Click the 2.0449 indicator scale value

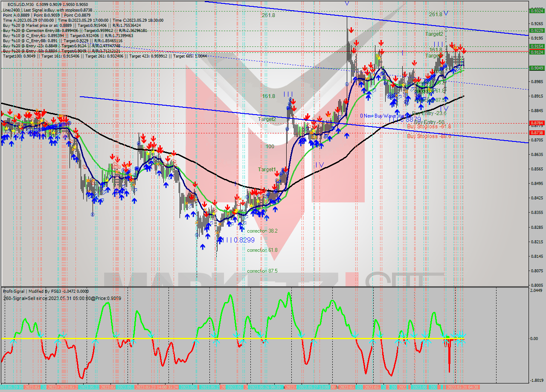tap(535, 290)
